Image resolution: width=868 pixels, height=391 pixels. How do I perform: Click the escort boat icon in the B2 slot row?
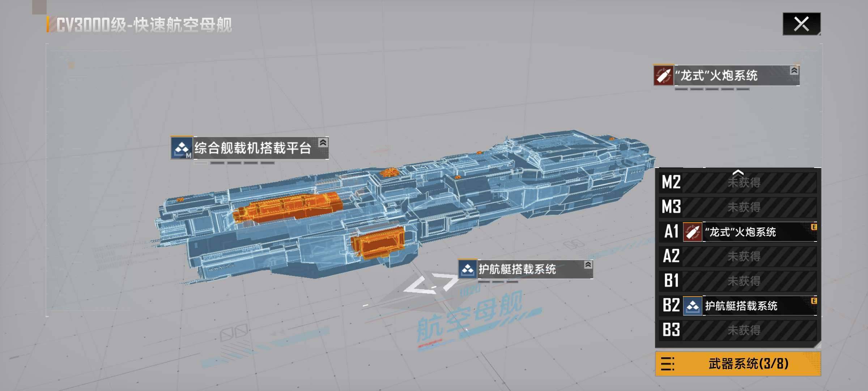(x=692, y=306)
